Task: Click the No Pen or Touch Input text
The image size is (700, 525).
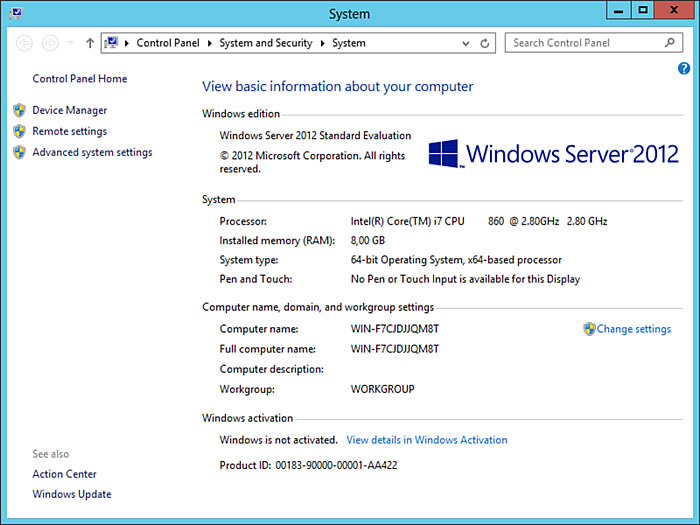Action: [465, 279]
